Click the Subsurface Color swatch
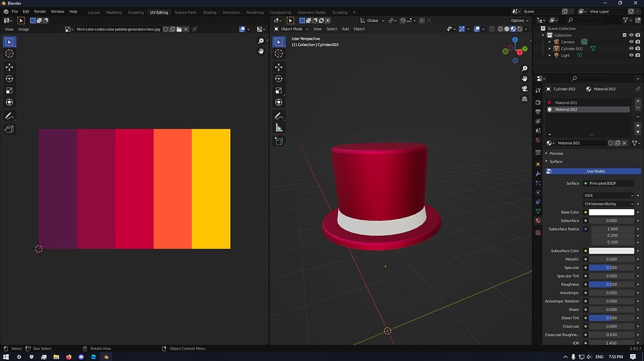 [611, 251]
